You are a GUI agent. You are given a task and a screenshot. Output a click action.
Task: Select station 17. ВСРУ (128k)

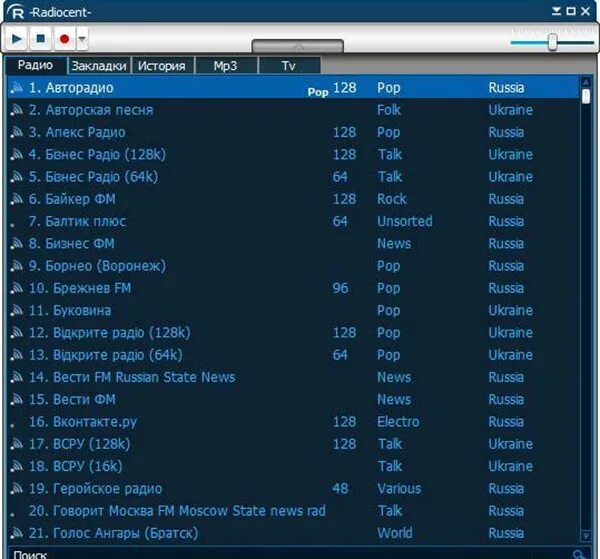click(x=293, y=444)
